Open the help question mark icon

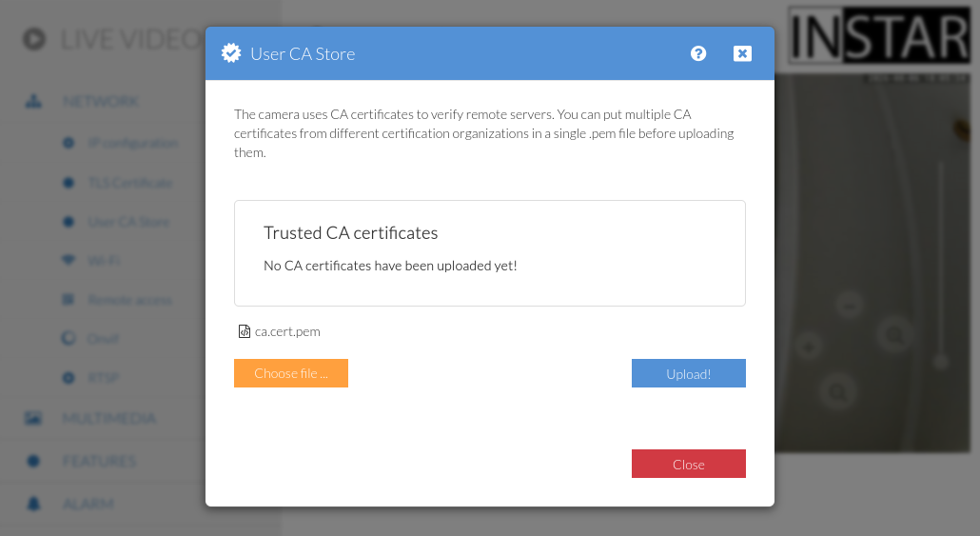point(698,53)
